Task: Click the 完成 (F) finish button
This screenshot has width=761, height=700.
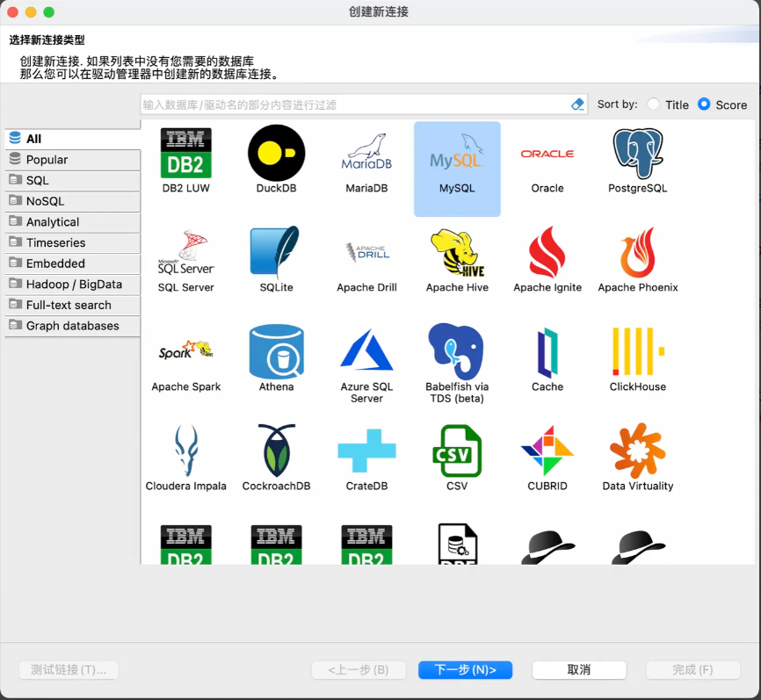Action: [x=692, y=670]
